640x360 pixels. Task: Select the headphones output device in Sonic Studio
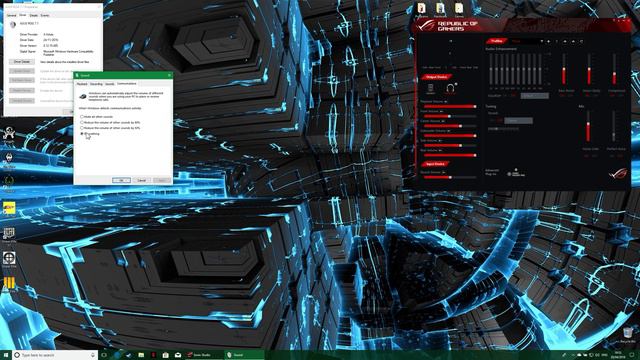(x=450, y=88)
